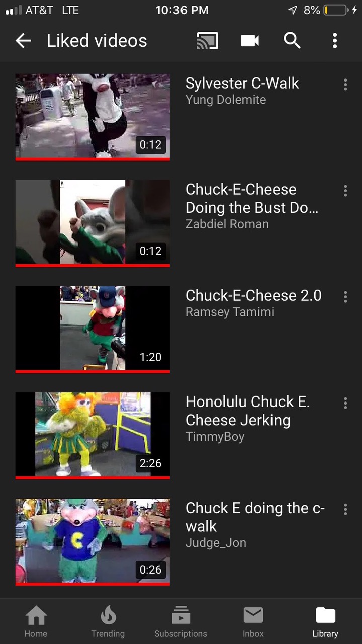Open options for Chuck-E-Cheese 2.0 video
Viewport: 362px width, 644px height.
[x=345, y=297]
